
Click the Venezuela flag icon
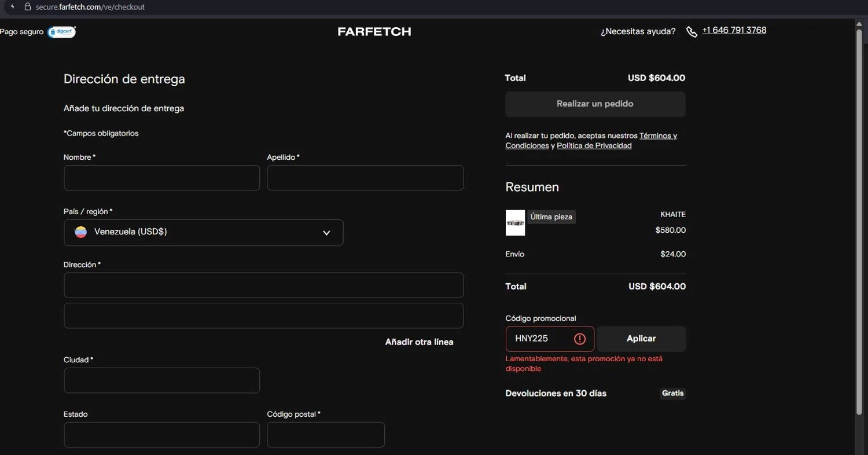point(81,232)
